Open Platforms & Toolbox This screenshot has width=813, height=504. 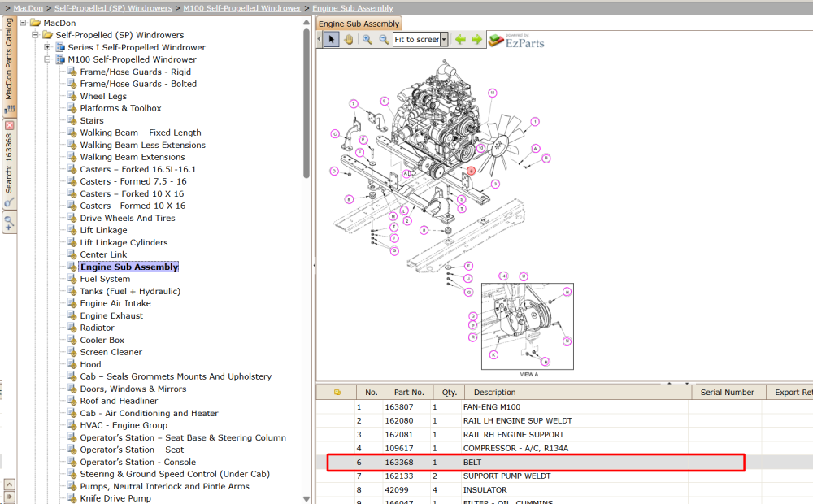click(121, 108)
